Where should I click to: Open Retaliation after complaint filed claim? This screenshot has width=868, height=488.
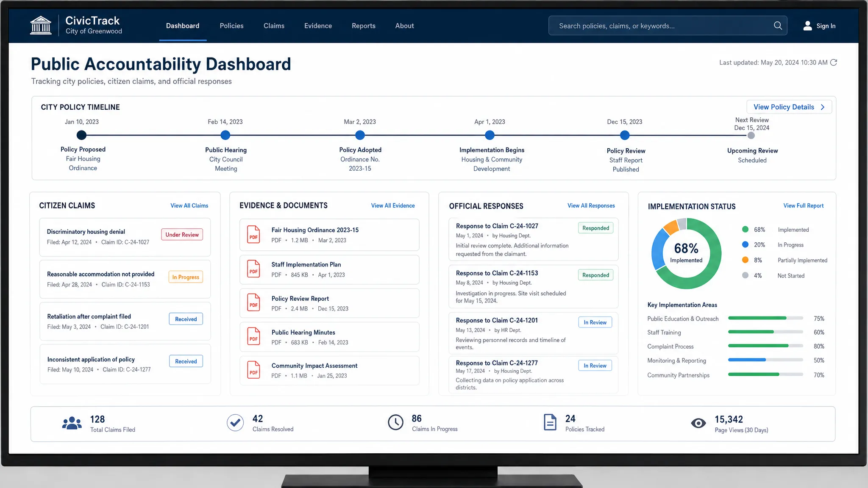(125, 321)
